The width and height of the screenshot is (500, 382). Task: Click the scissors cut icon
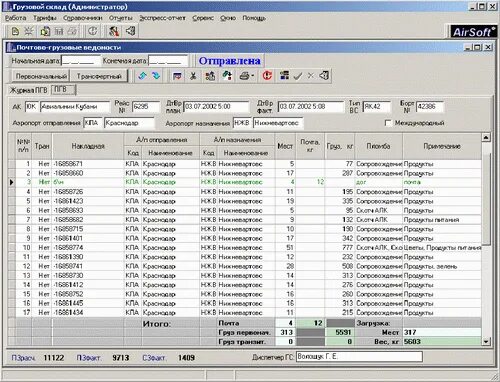pos(193,76)
